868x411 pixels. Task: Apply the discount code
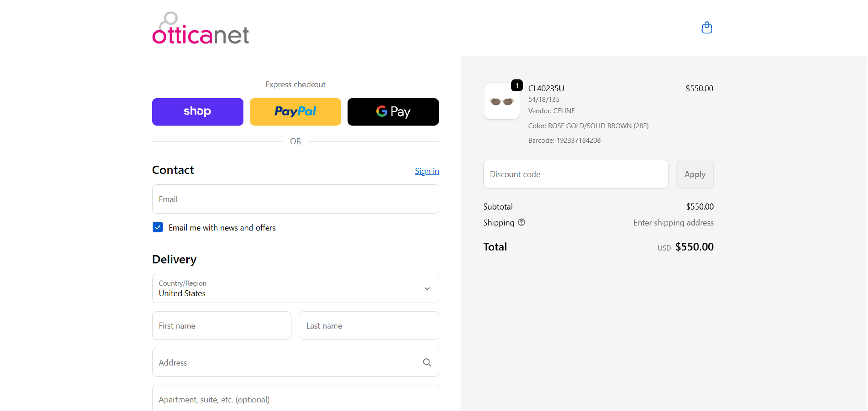tap(695, 174)
